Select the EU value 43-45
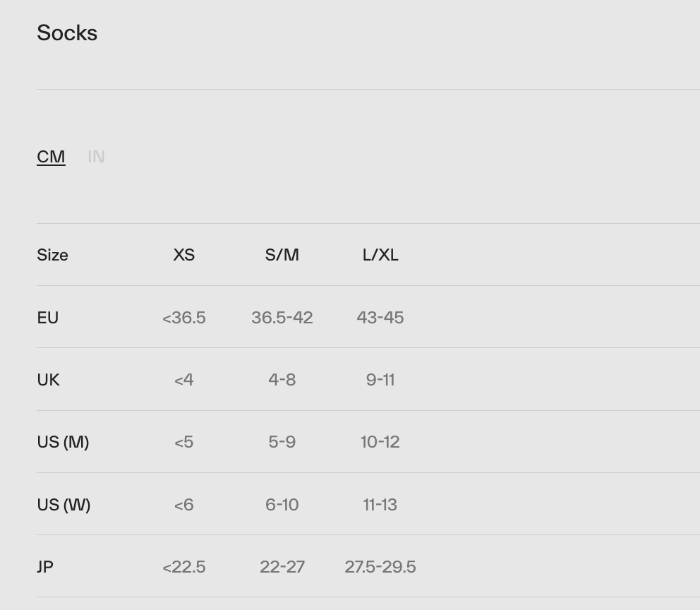Screen dimensions: 700x610 [x=380, y=318]
